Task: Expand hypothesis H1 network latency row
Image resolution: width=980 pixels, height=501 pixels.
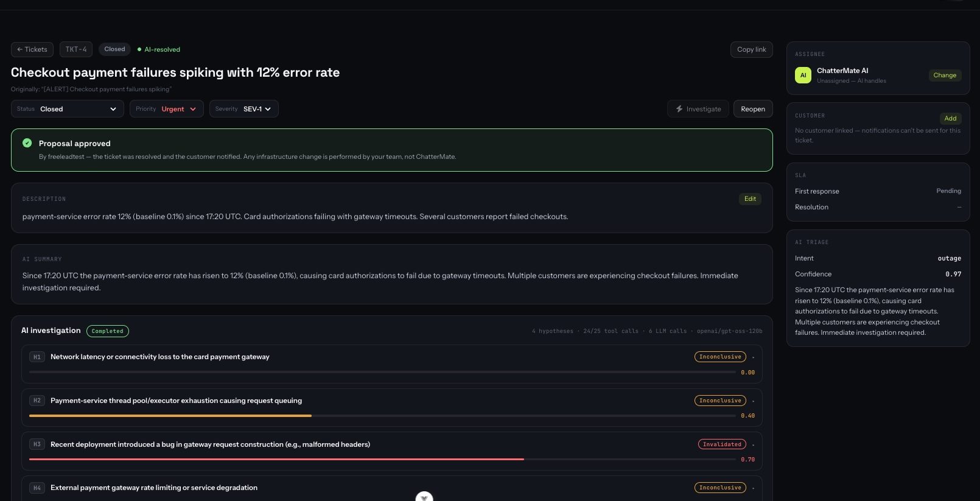Action: pos(392,364)
